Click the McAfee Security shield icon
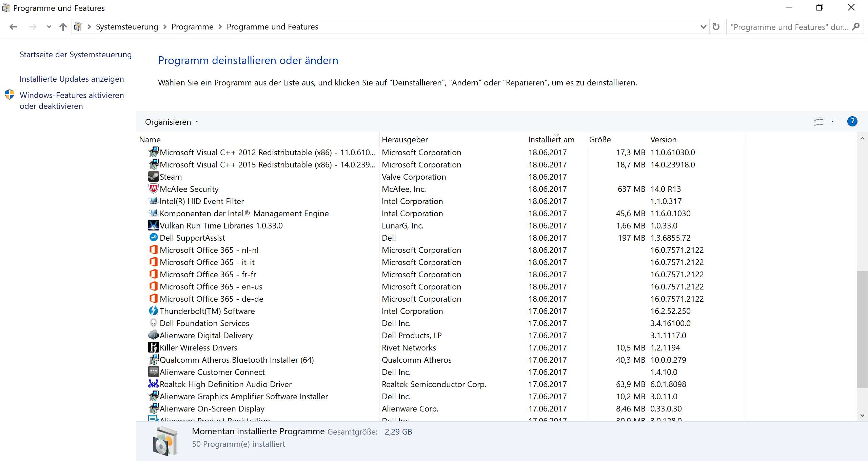This screenshot has width=868, height=461. (x=153, y=189)
